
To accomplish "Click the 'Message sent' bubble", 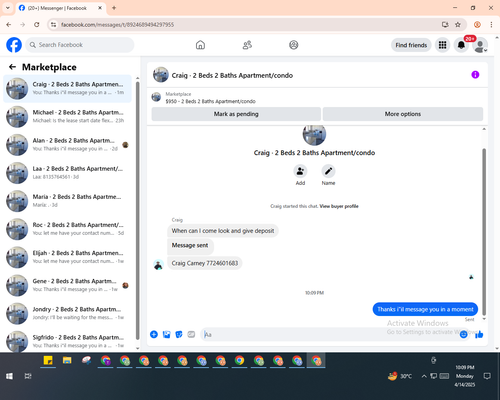I will 190,246.
